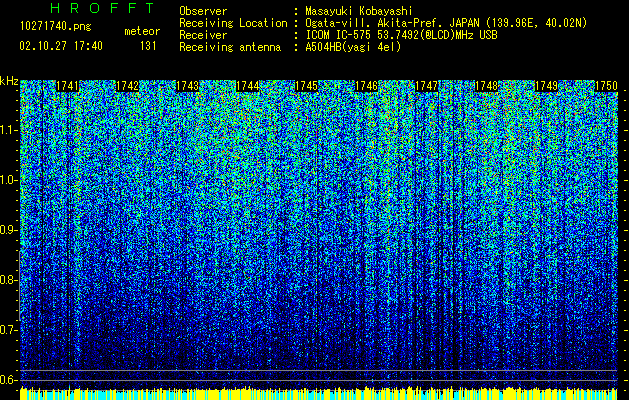Click the ICOM IC-575 53.7492 MHz USB text

coord(401,35)
